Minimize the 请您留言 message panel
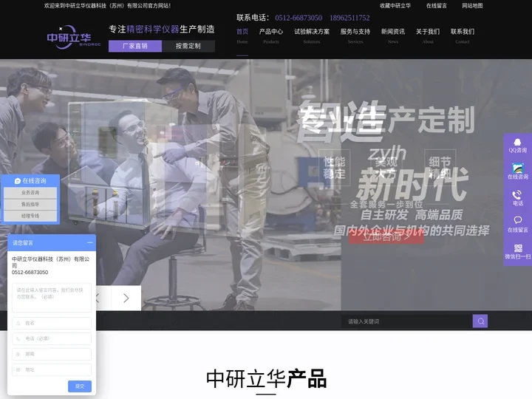The height and width of the screenshot is (399, 532). (x=89, y=242)
